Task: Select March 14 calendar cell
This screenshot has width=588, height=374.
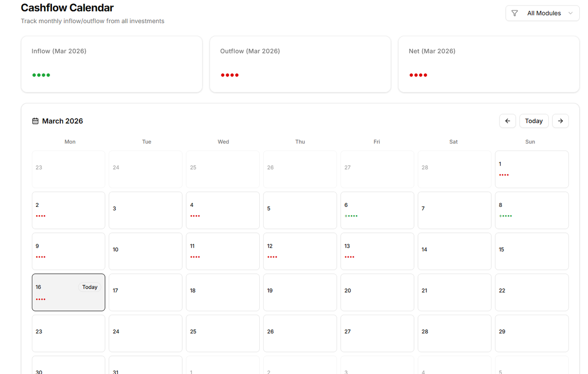Action: pyautogui.click(x=455, y=251)
